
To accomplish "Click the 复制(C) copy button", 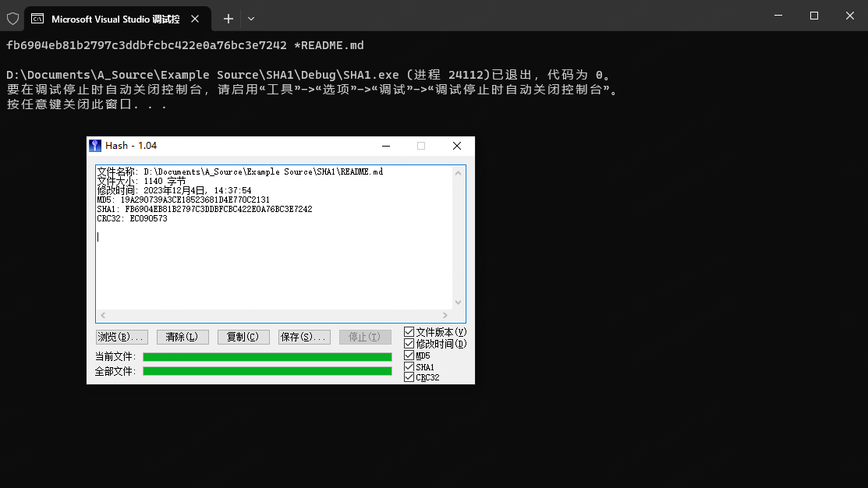I will click(x=243, y=337).
